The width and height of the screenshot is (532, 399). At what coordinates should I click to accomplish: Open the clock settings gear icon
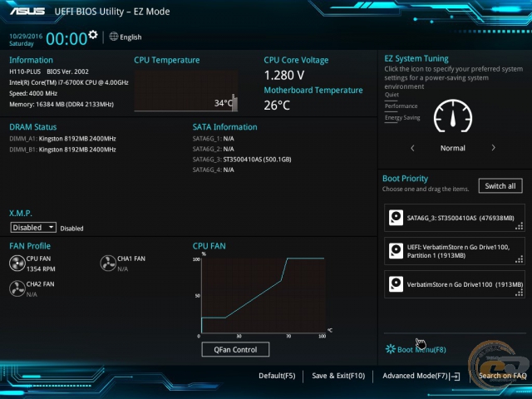tap(92, 35)
